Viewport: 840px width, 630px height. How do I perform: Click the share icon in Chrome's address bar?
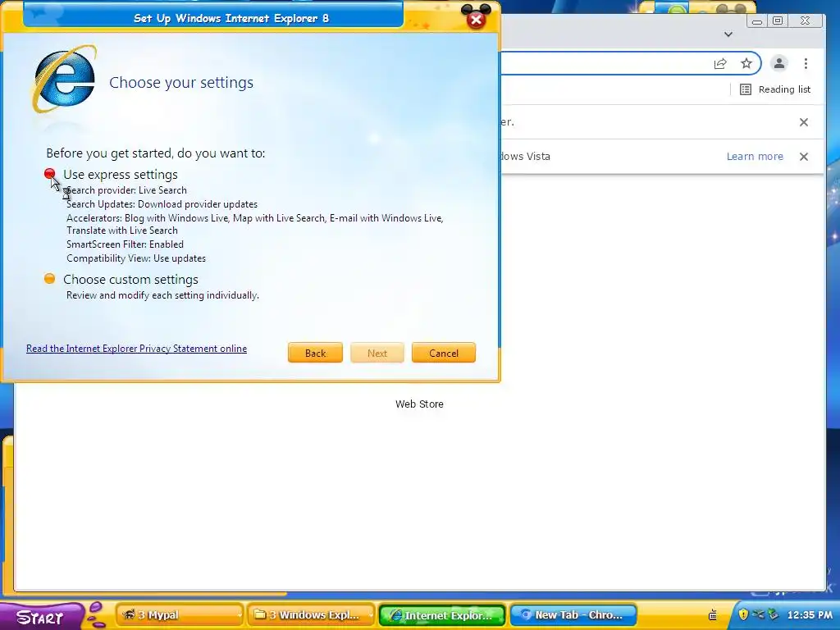click(720, 64)
